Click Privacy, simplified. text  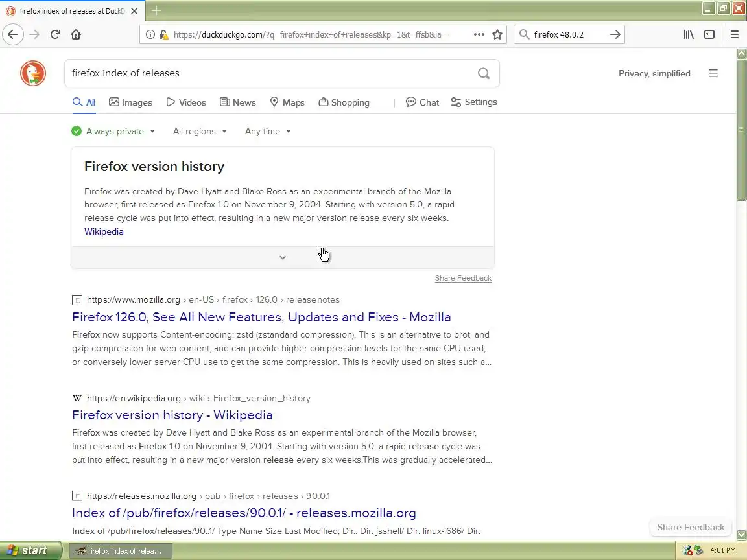[656, 73]
